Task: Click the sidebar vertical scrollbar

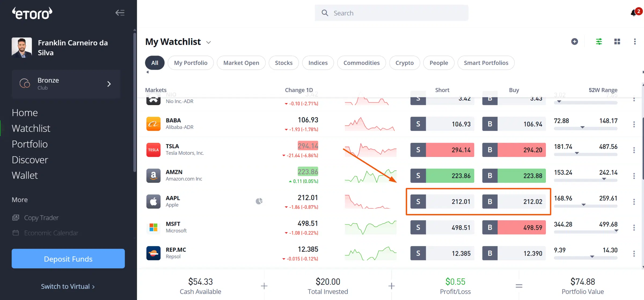Action: pyautogui.click(x=135, y=102)
